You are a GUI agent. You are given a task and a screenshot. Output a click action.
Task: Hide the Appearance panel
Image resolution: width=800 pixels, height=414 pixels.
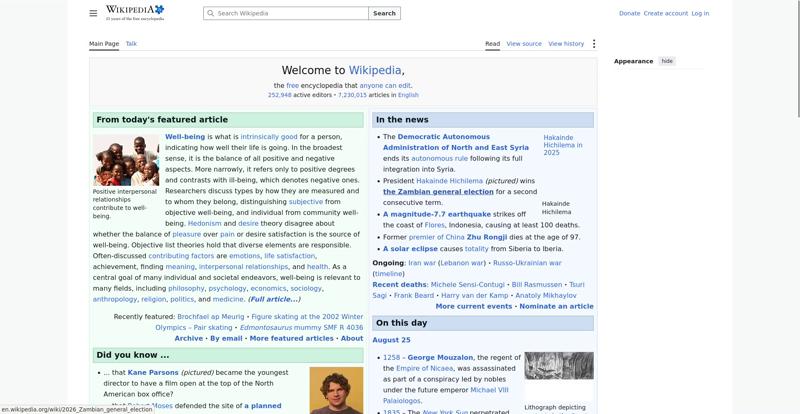coord(667,61)
